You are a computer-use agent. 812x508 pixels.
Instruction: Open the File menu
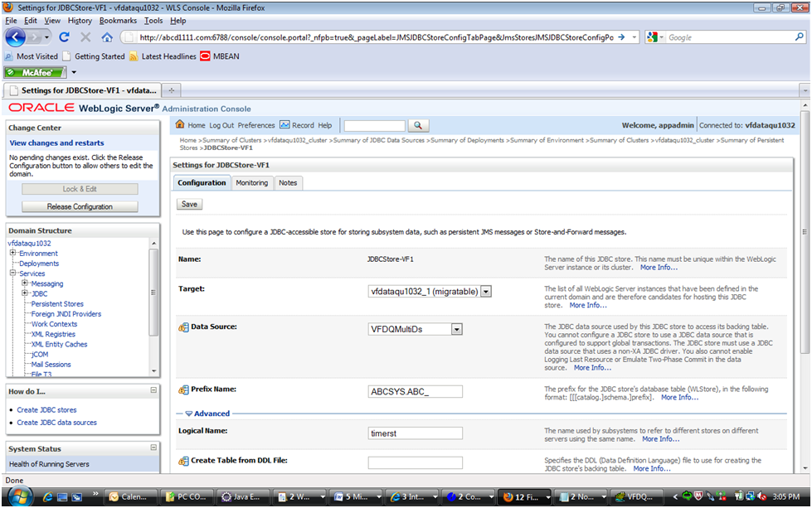click(x=11, y=21)
